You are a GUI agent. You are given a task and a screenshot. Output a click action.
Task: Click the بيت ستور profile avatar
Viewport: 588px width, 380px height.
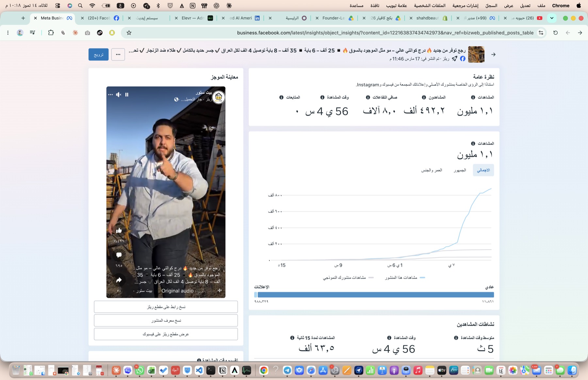point(219,97)
